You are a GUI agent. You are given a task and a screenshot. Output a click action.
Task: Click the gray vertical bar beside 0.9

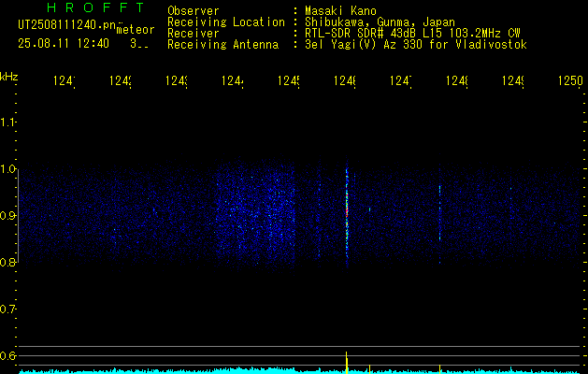click(19, 214)
